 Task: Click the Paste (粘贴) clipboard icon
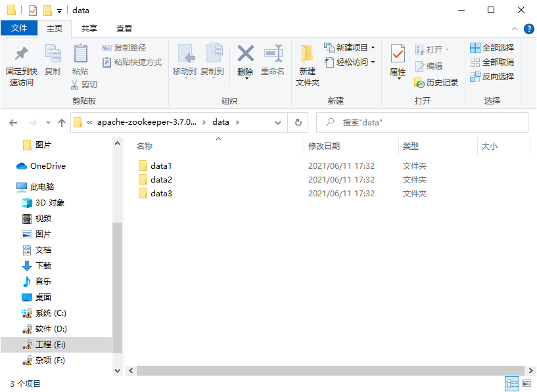(x=80, y=54)
